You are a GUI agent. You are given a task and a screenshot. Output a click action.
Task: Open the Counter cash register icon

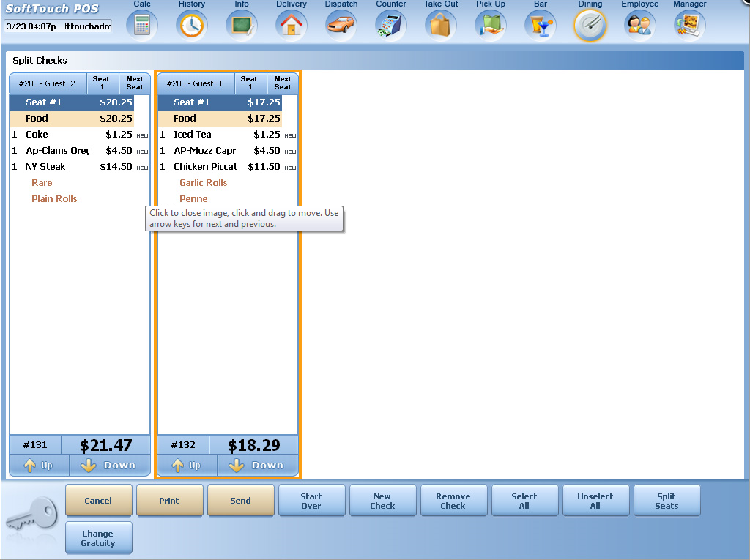coord(391,26)
